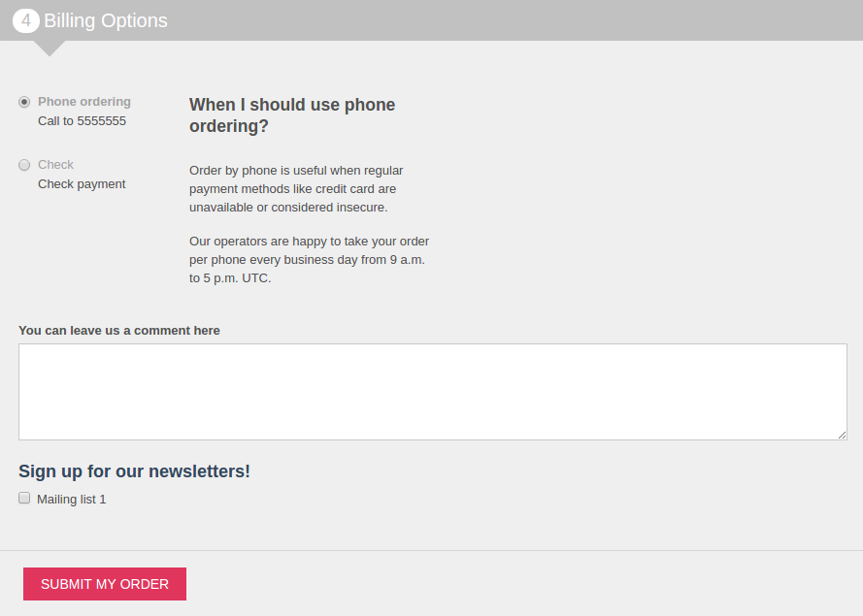Choose the Check payment radio button
Image resolution: width=863 pixels, height=616 pixels.
pyautogui.click(x=24, y=165)
